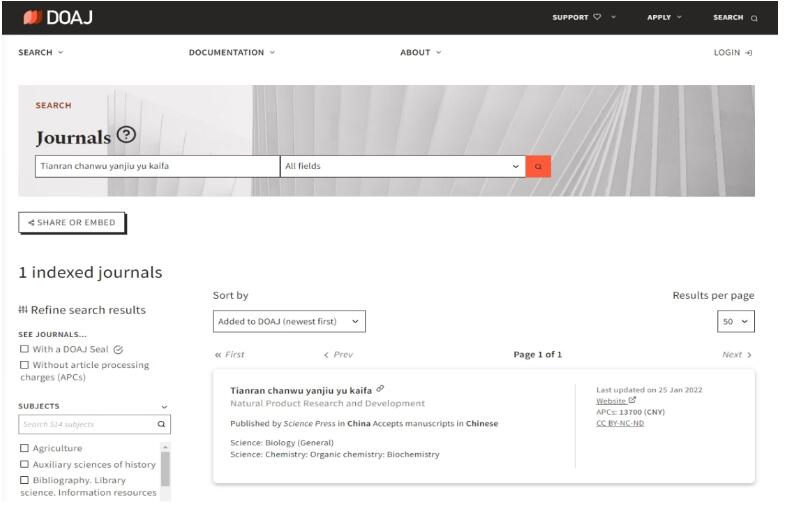Open the Documentation menu
The image size is (786, 519).
coord(231,53)
